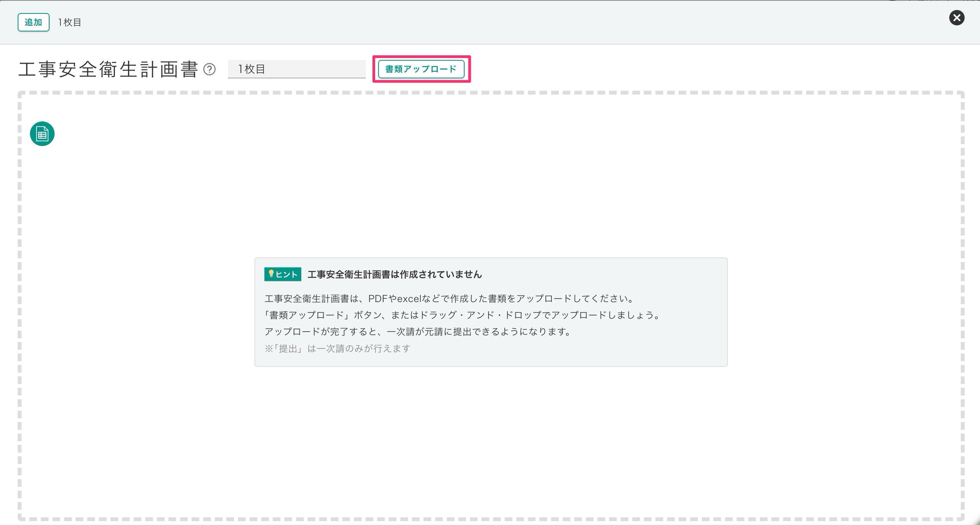Click the note ※「提出」は一次請のみが行えます
The image size is (980, 525).
coord(337,349)
